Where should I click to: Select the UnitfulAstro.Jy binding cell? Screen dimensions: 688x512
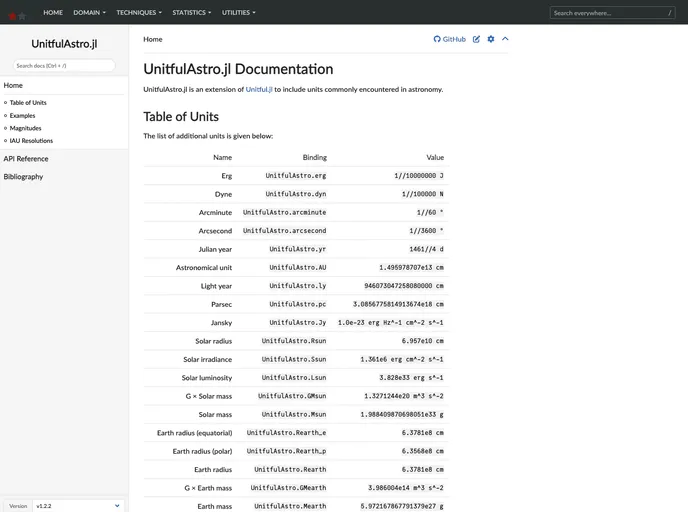tap(297, 322)
